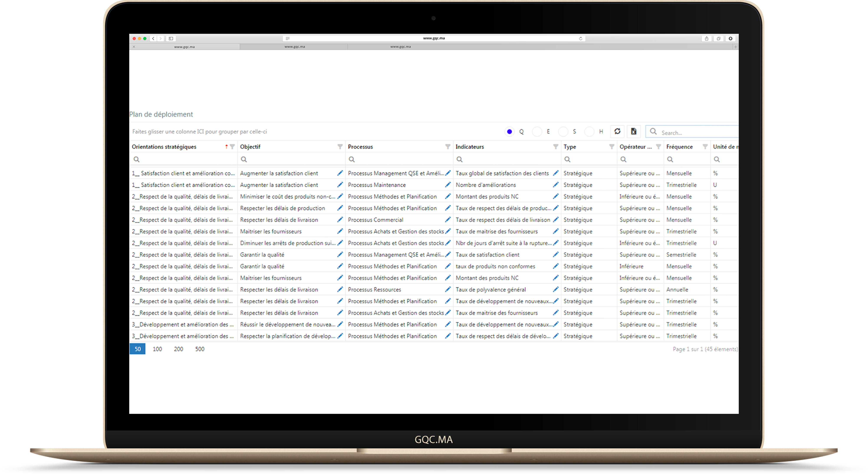Screen dimensions: 868x474
Task: Open filter dropdown on Fréquence column
Action: click(x=705, y=147)
